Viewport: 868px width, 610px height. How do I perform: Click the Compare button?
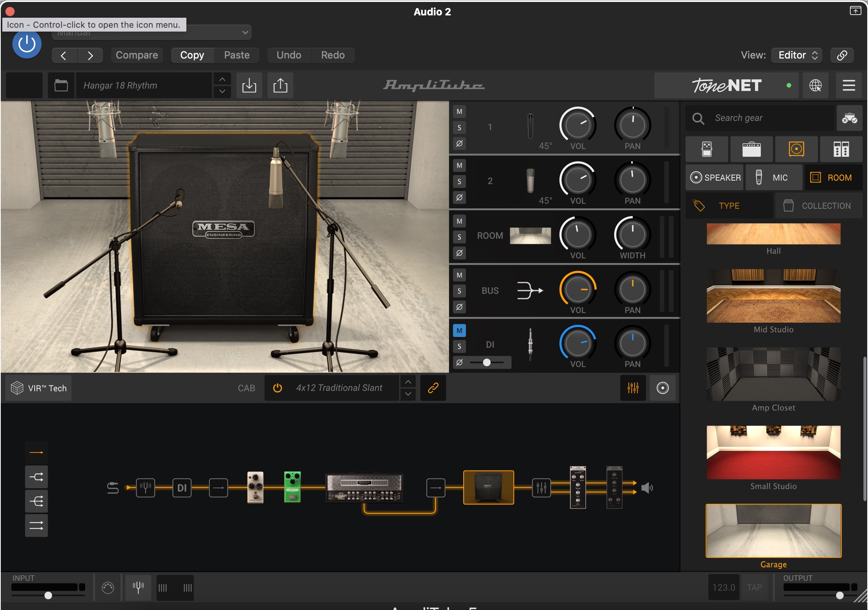coord(137,55)
